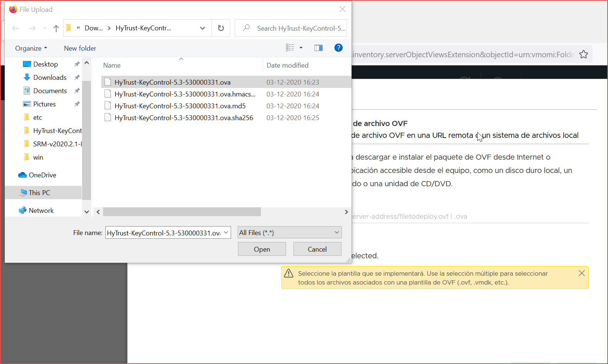Click the Back arrow in File Upload dialog

coord(16,28)
